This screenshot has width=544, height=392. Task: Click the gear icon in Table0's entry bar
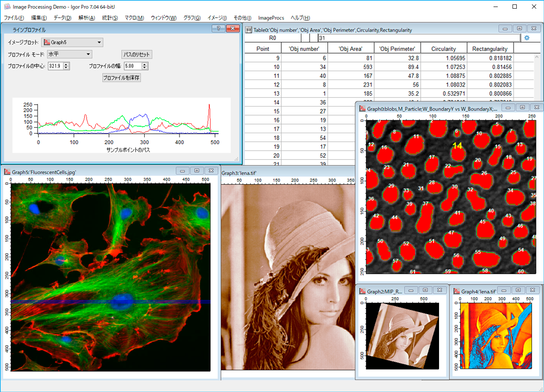point(527,38)
